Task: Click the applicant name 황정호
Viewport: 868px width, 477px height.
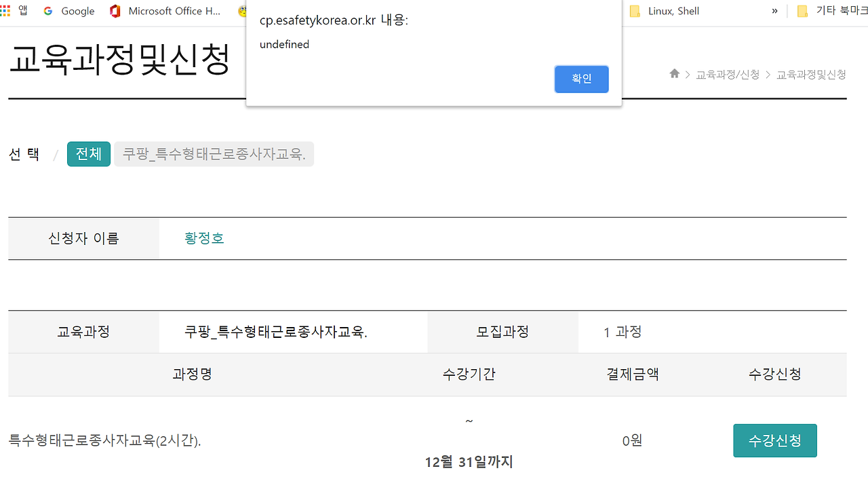Action: 204,238
